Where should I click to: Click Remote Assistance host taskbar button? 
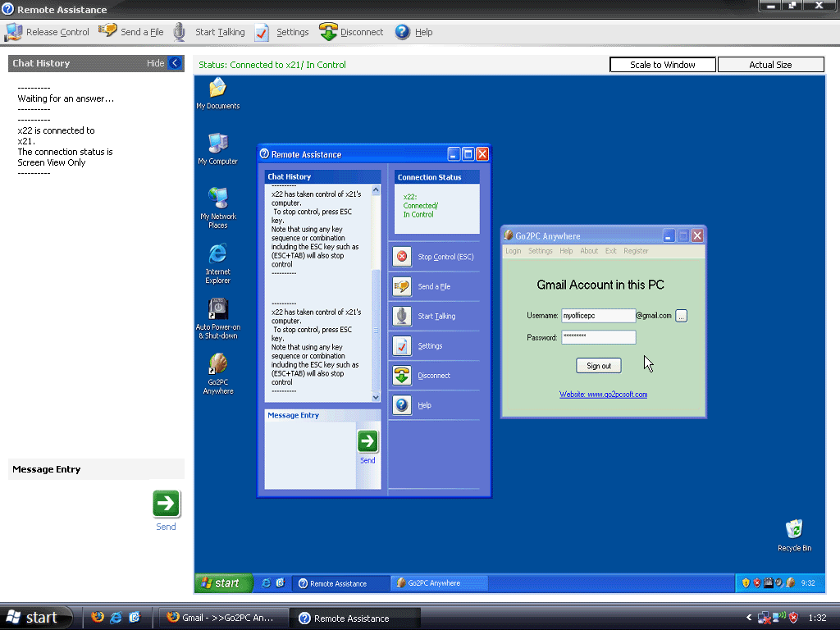(x=354, y=618)
